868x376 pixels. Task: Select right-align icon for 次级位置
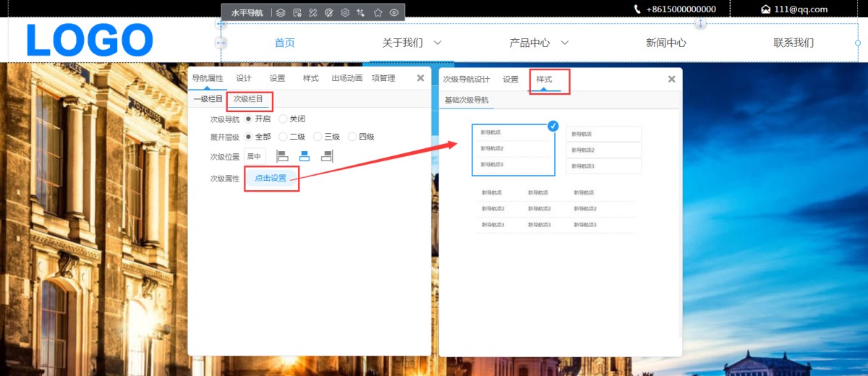(x=327, y=155)
